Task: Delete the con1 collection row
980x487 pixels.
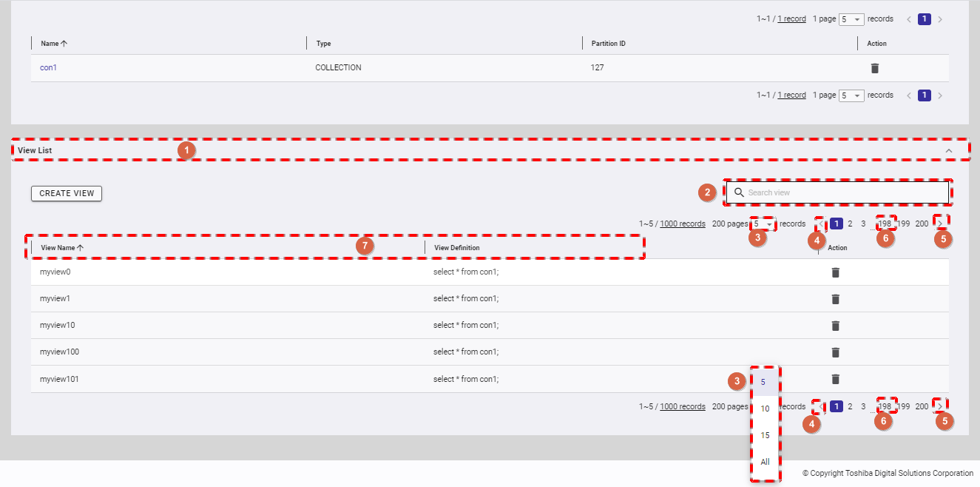Action: (x=875, y=68)
